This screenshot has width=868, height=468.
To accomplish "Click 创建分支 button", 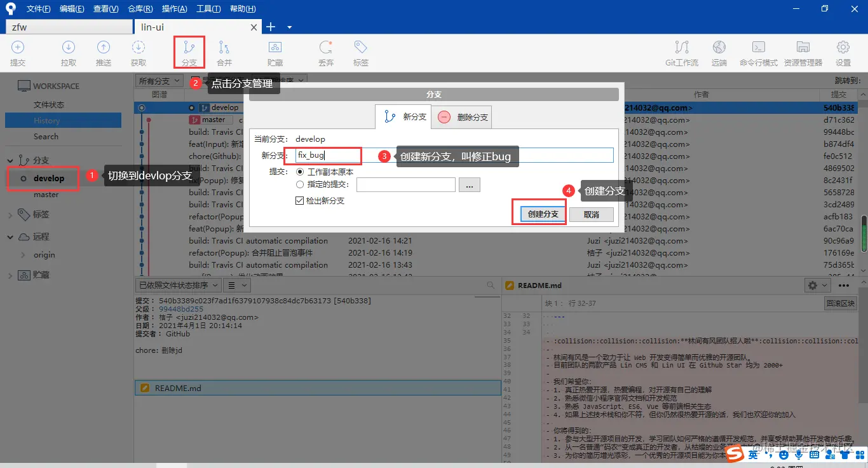I will click(543, 214).
